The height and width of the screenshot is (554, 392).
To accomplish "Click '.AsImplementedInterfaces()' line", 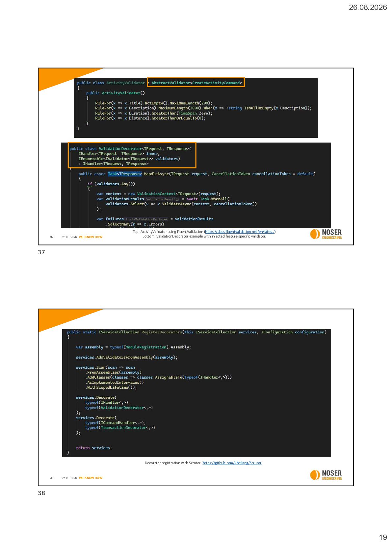I will click(115, 383).
